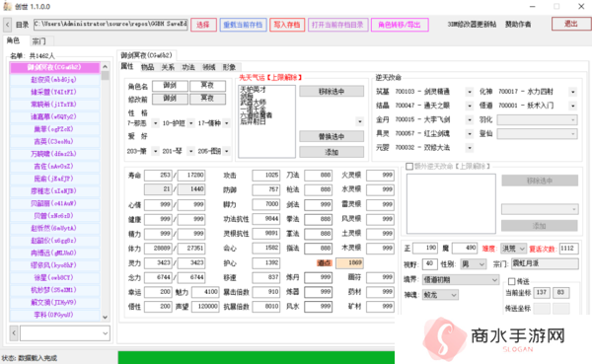Open the 领域 tab
The width and height of the screenshot is (592, 364).
click(x=209, y=67)
